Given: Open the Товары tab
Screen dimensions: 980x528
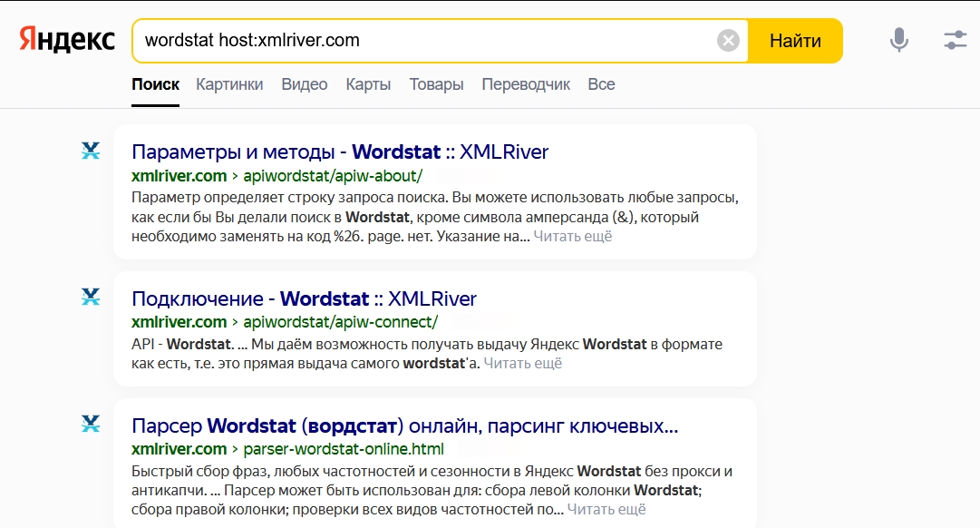Looking at the screenshot, I should pyautogui.click(x=436, y=84).
